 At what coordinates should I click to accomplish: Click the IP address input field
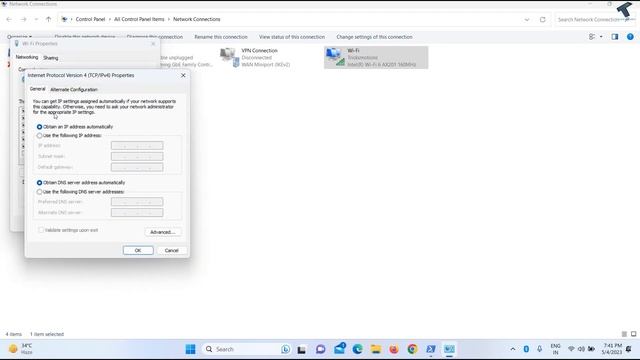click(x=137, y=146)
